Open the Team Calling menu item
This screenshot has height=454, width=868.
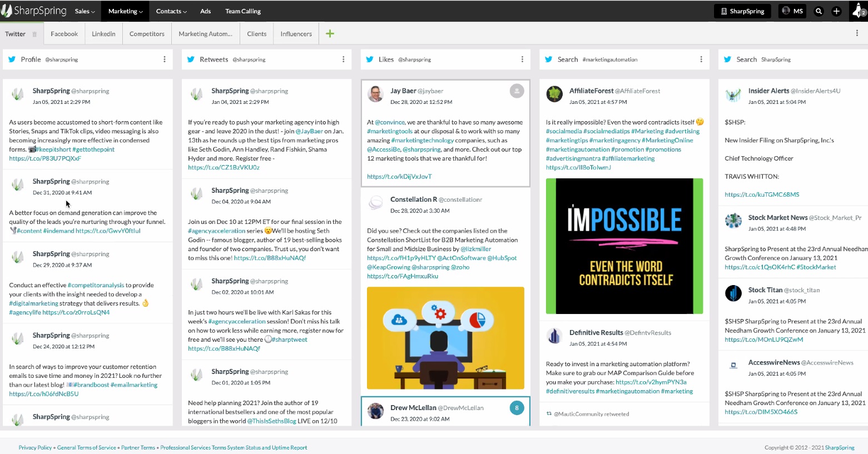[242, 11]
